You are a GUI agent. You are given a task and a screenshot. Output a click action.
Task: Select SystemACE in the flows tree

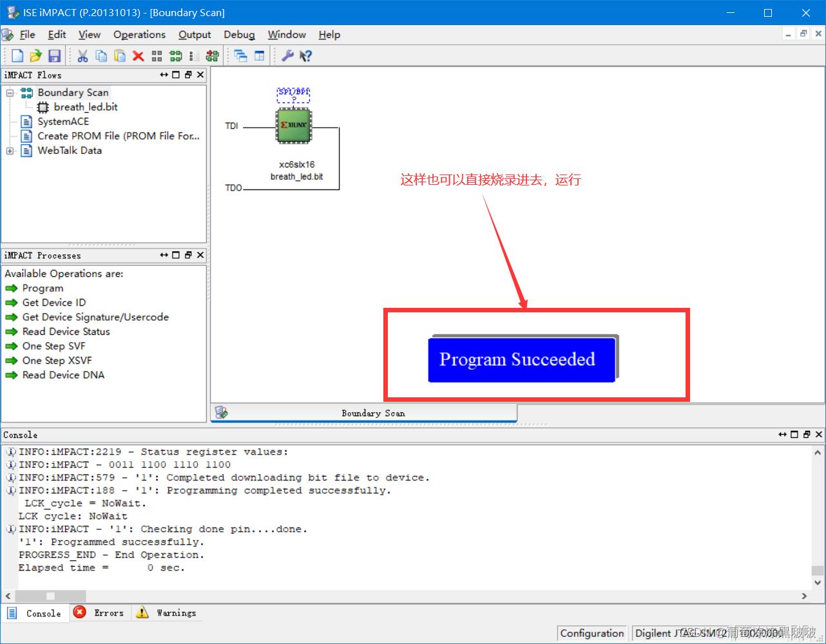[63, 122]
